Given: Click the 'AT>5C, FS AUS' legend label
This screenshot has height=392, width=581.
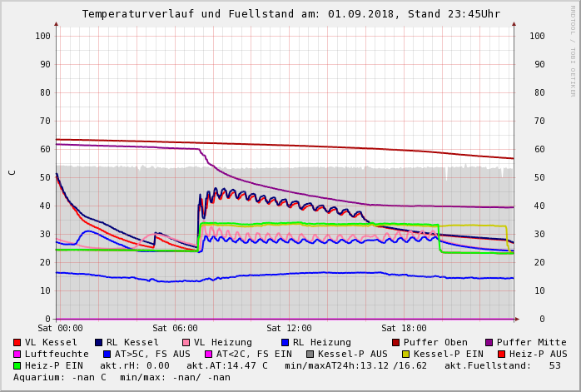Looking at the screenshot, I should pyautogui.click(x=152, y=354).
